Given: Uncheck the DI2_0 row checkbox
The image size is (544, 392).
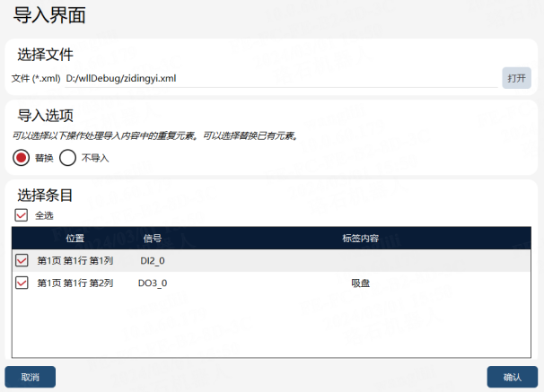Looking at the screenshot, I should pyautogui.click(x=22, y=260).
